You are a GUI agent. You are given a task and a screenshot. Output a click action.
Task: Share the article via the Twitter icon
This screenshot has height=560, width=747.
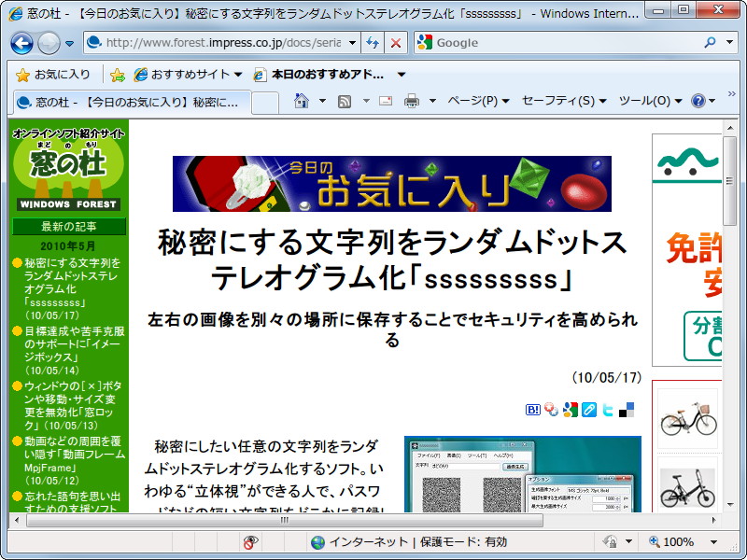click(x=609, y=411)
